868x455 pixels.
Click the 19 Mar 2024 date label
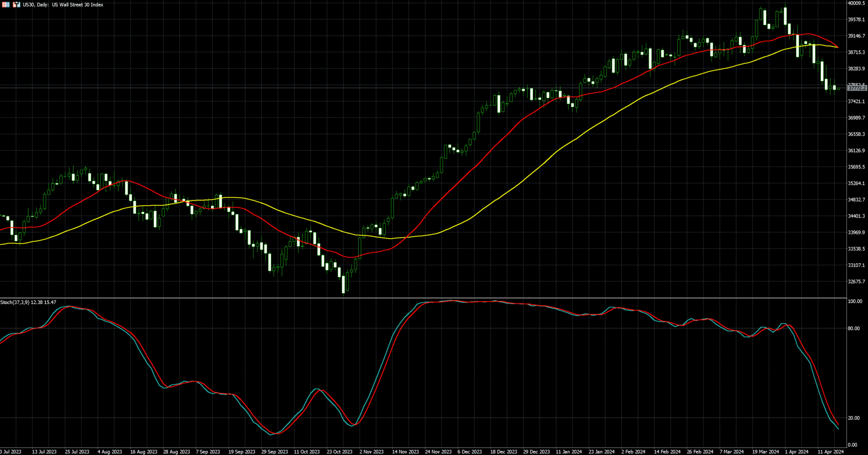coord(765,452)
